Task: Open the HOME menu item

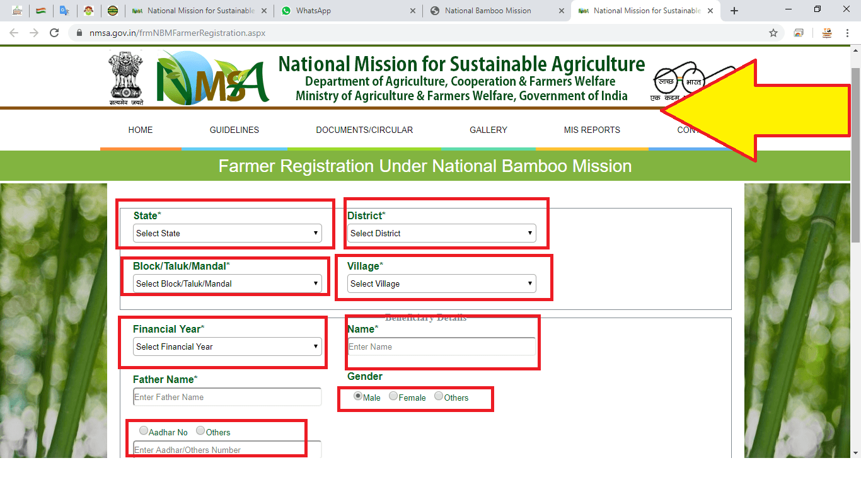Action: 141,130
